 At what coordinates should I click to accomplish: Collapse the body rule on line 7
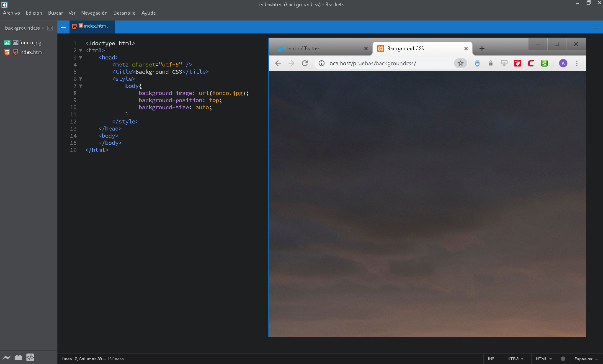tap(80, 86)
